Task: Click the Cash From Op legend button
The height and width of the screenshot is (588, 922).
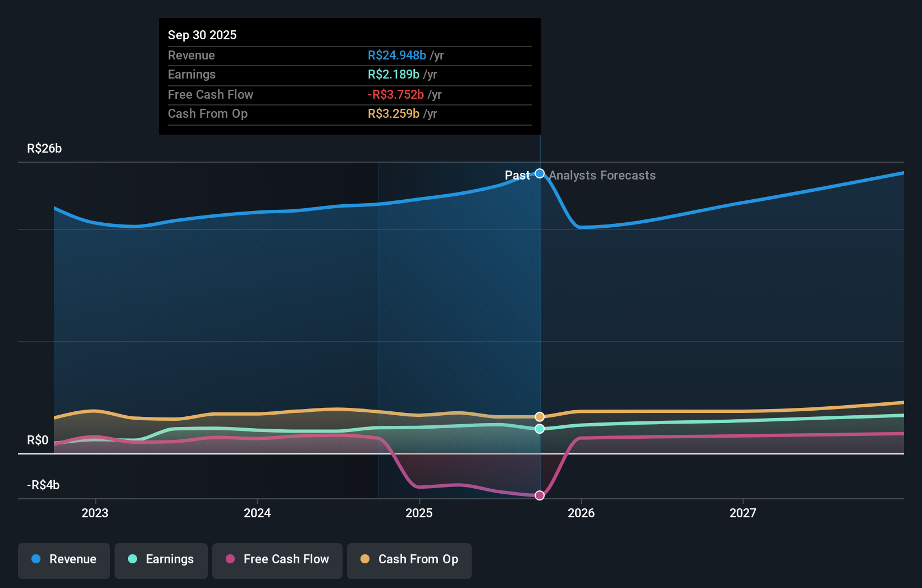Action: pos(409,560)
